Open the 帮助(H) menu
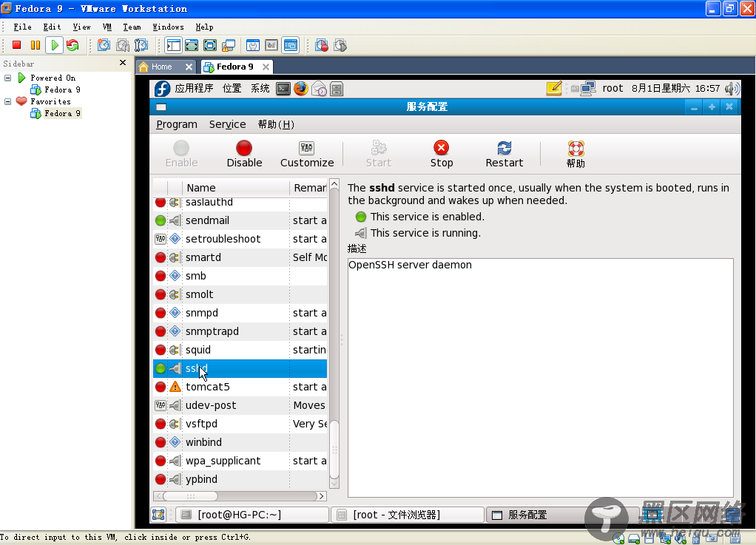 (x=276, y=124)
